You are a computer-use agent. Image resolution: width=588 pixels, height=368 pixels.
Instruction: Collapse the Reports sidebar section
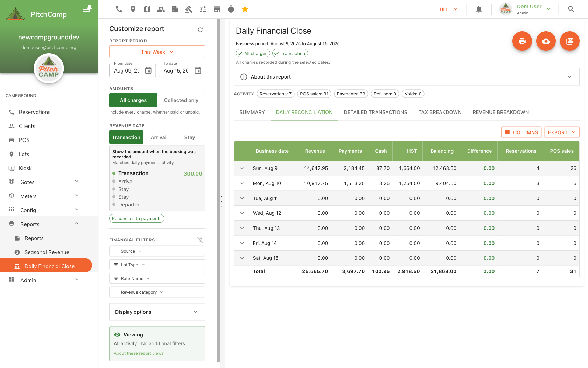coord(49,224)
